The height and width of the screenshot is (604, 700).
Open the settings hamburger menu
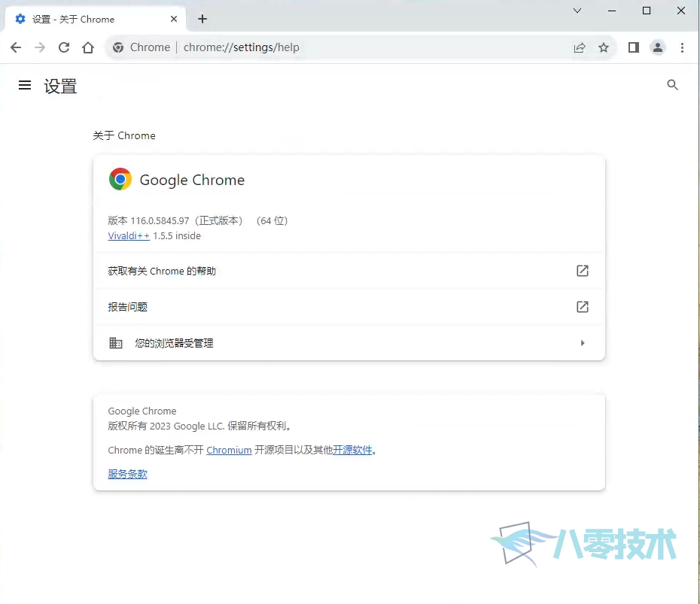pyautogui.click(x=25, y=85)
